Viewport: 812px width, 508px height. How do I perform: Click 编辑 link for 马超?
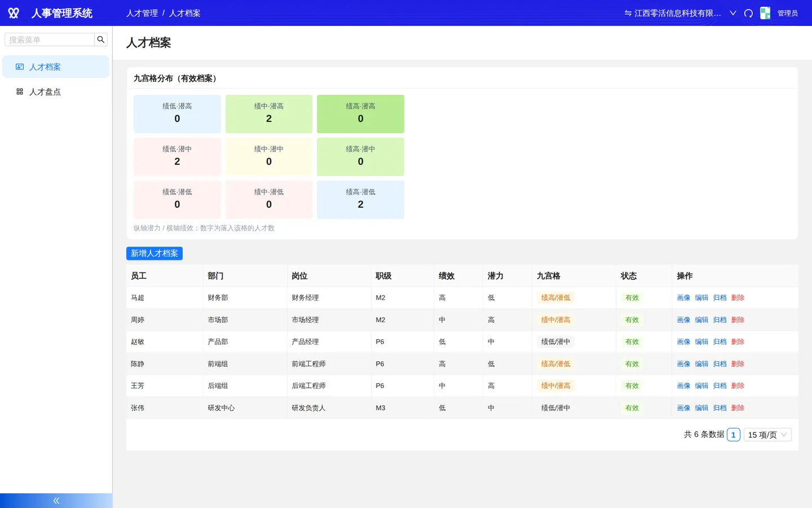tap(701, 298)
